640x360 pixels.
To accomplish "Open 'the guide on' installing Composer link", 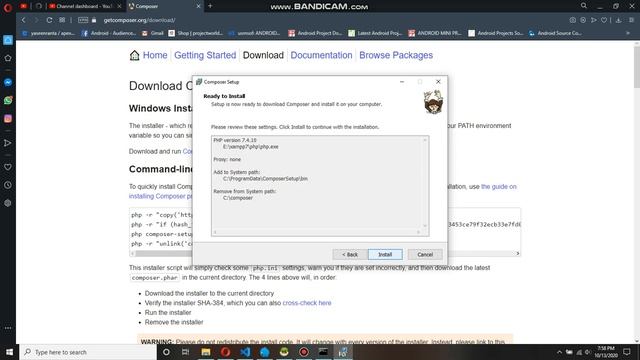I will 499,187.
